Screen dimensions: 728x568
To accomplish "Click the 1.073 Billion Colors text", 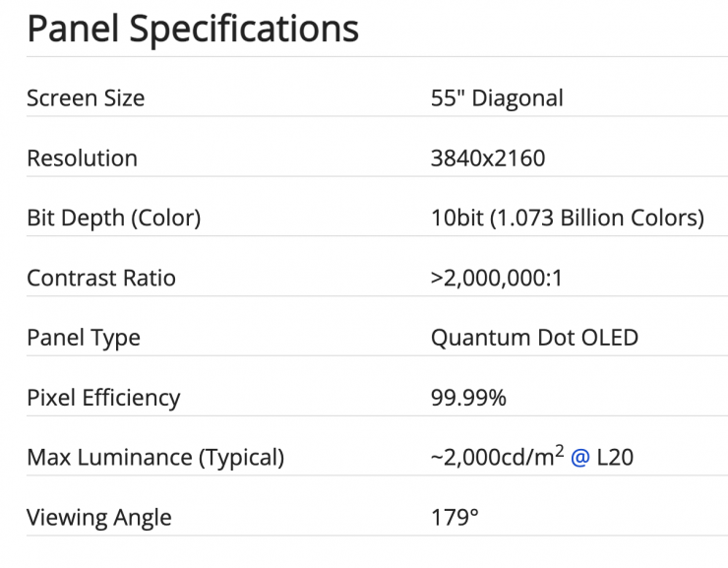I will pos(598,219).
